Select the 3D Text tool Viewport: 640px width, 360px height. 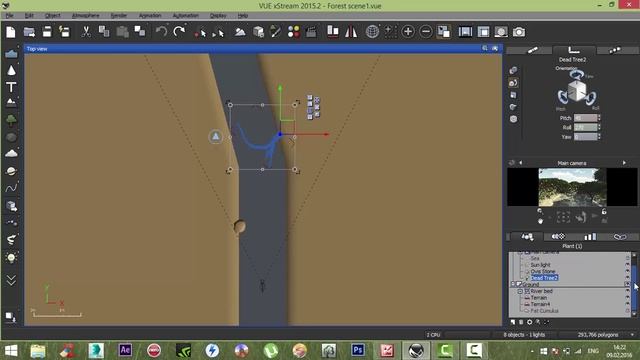(11, 87)
